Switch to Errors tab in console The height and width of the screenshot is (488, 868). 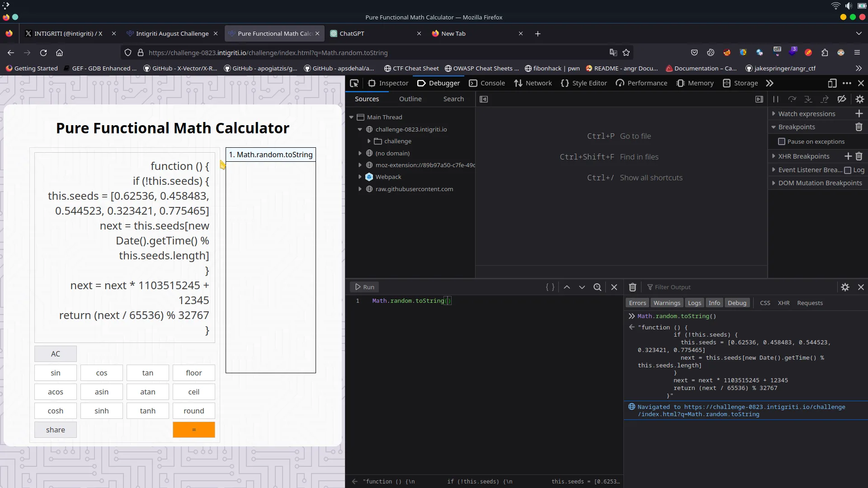pos(637,303)
